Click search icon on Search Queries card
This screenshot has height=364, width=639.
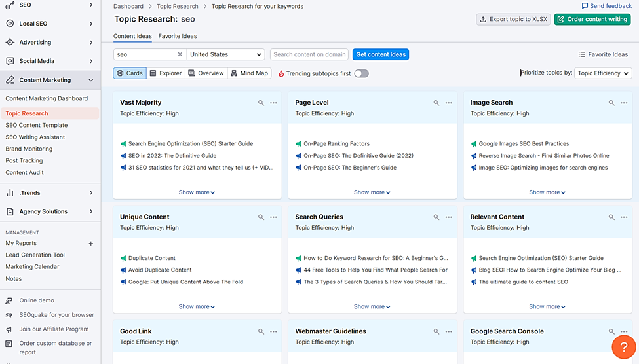click(436, 217)
